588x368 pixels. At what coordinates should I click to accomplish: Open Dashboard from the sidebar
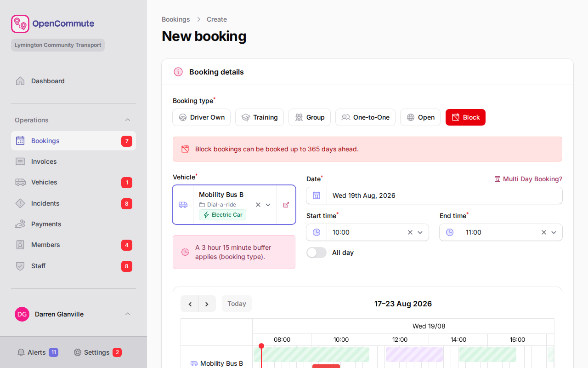click(73, 81)
